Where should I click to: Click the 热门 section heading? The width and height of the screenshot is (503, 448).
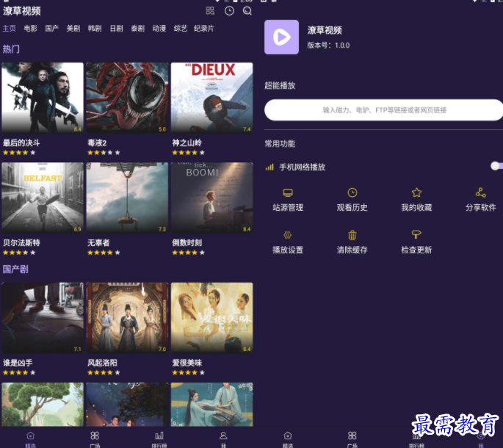(x=11, y=49)
